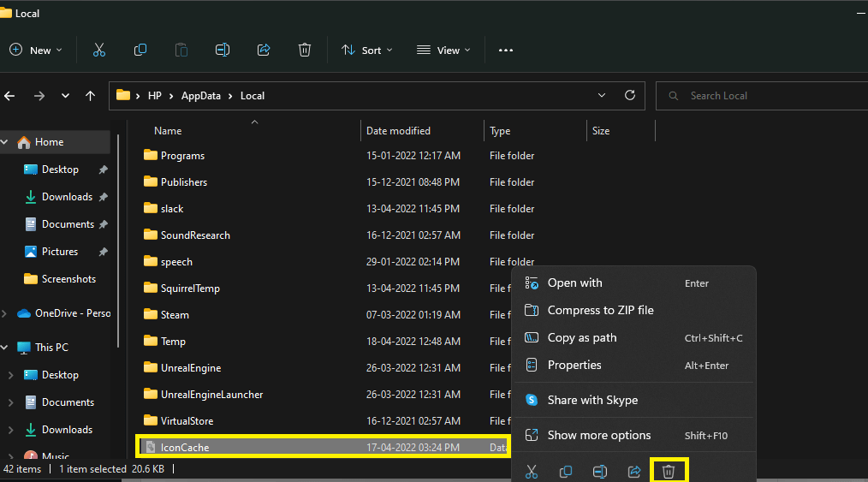The width and height of the screenshot is (868, 482).
Task: Click the New button in toolbar
Action: [x=36, y=50]
